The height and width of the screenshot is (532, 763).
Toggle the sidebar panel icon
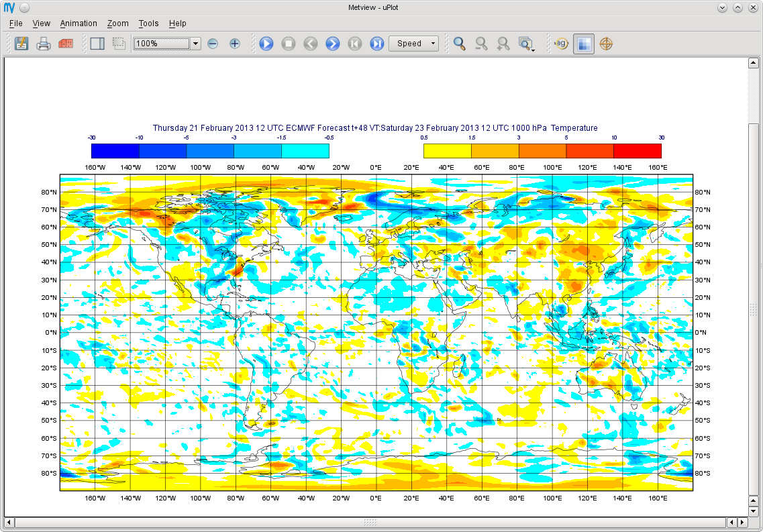point(97,44)
